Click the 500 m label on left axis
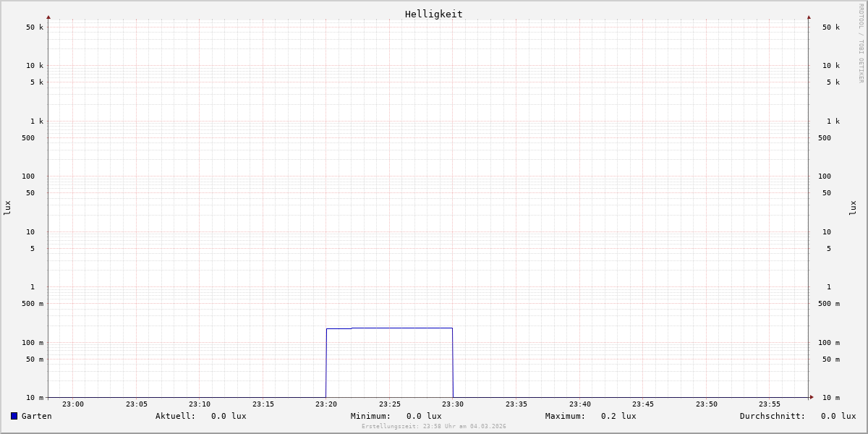The image size is (868, 434). pyautogui.click(x=33, y=304)
